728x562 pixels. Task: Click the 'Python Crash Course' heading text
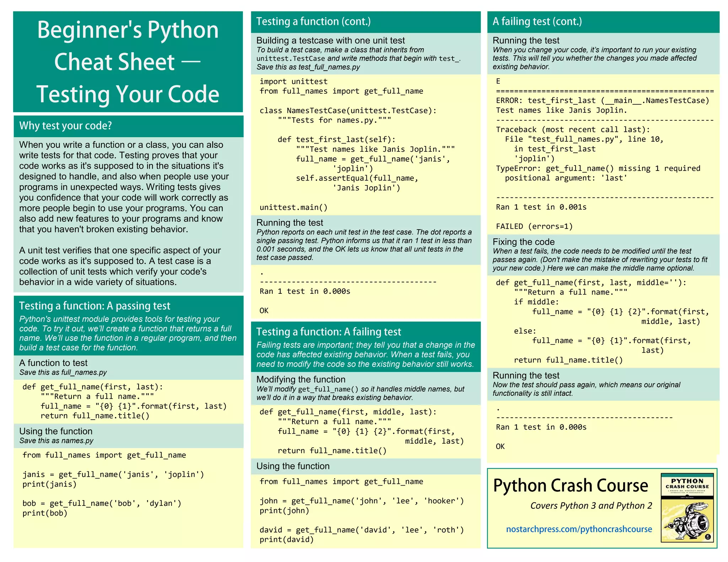[570, 485]
